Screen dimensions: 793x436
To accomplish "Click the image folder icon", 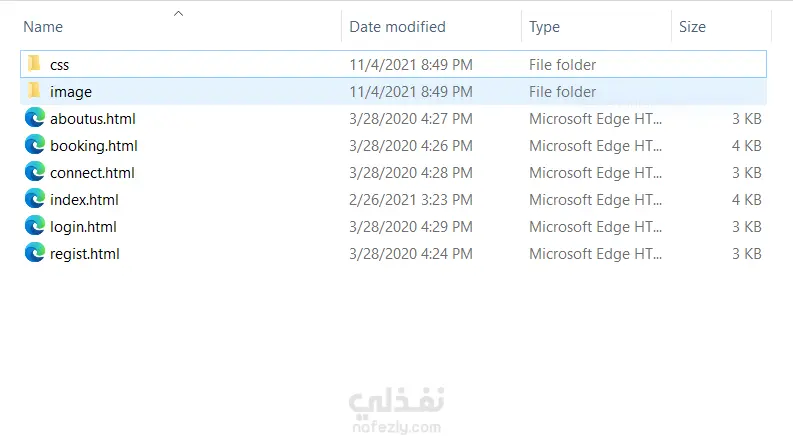I will (x=35, y=91).
